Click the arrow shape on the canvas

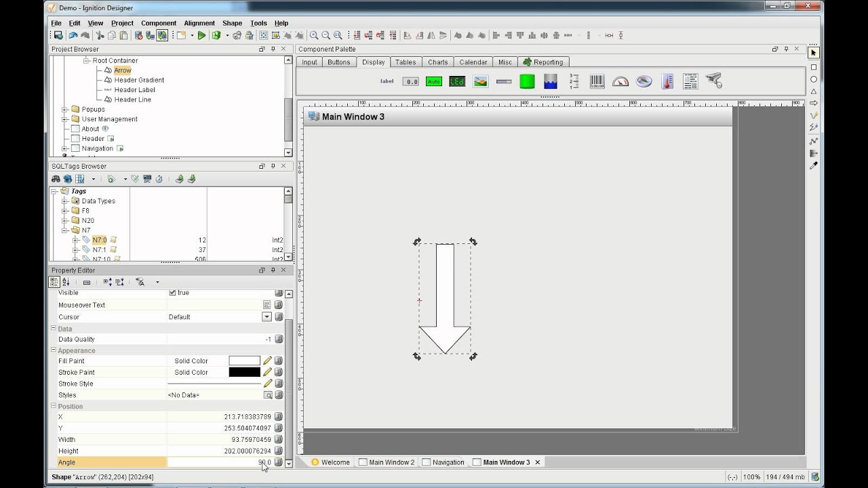pos(445,298)
